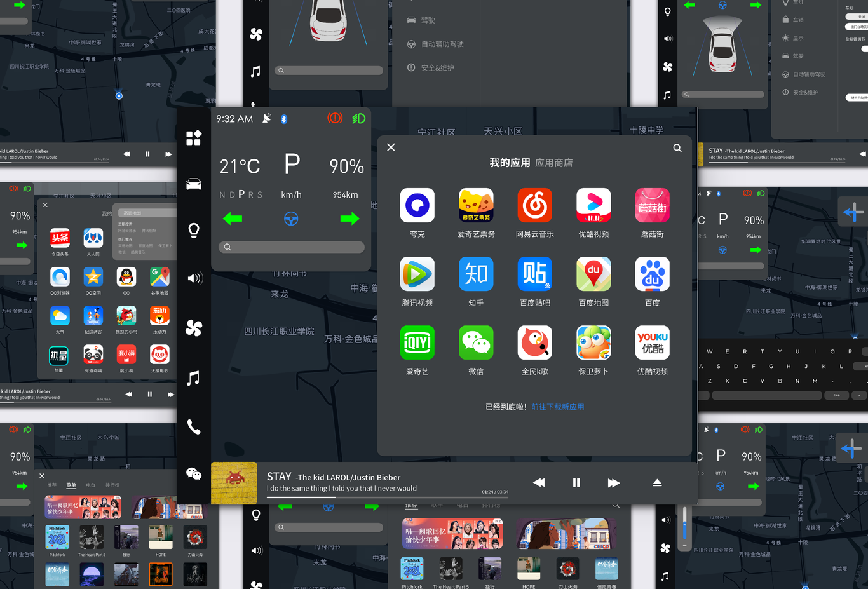Open 车锁 in the settings menu
The height and width of the screenshot is (589, 868).
point(793,20)
